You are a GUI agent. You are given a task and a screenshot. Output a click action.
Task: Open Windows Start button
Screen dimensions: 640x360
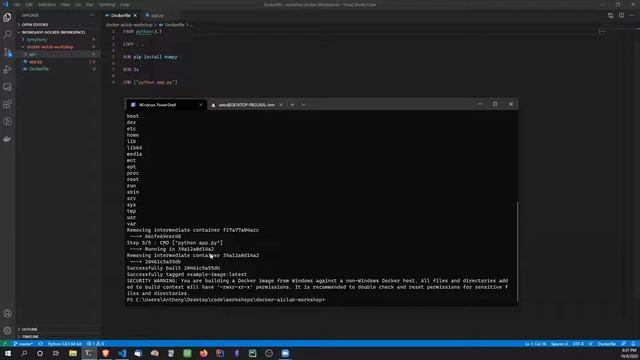(x=8, y=353)
